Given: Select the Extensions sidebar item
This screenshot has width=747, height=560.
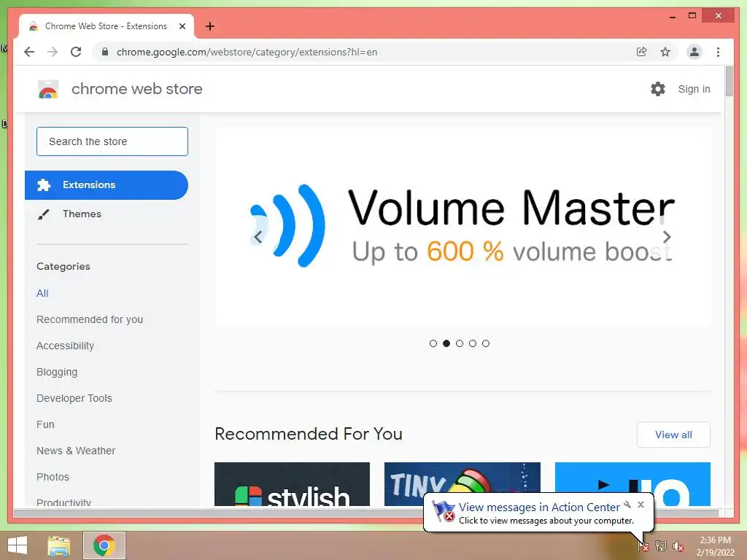Looking at the screenshot, I should coord(107,184).
